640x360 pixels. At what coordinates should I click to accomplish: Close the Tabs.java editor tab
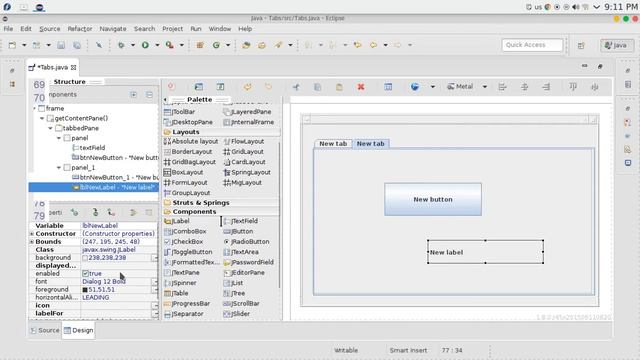pyautogui.click(x=73, y=67)
